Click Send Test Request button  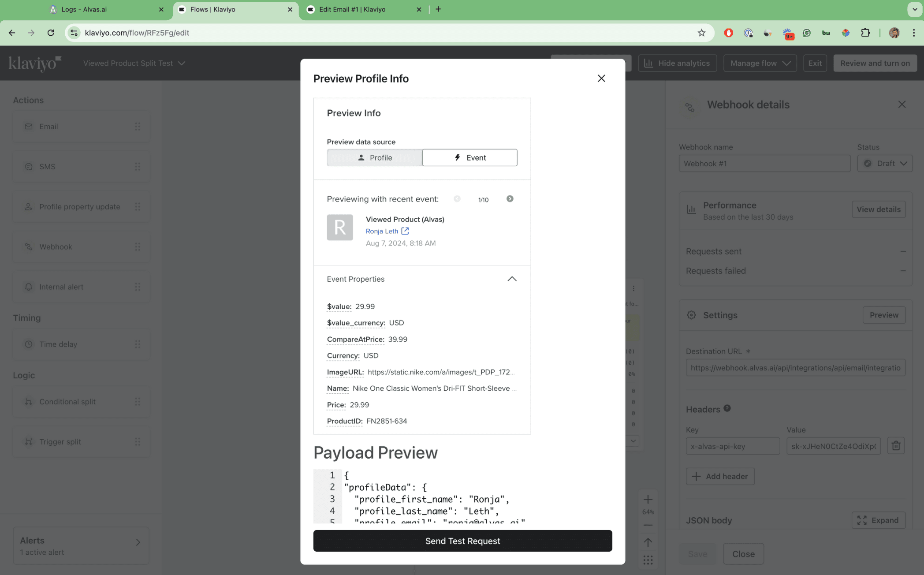click(x=462, y=541)
